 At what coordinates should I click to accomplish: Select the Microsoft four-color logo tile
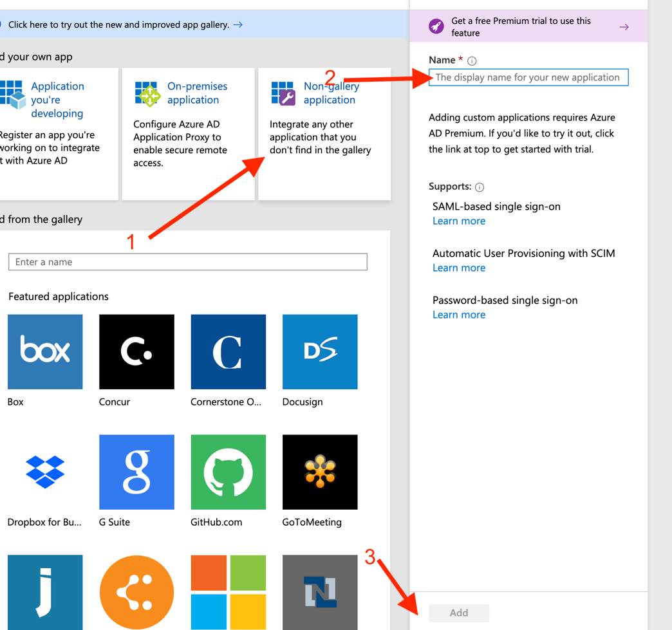pos(229,592)
